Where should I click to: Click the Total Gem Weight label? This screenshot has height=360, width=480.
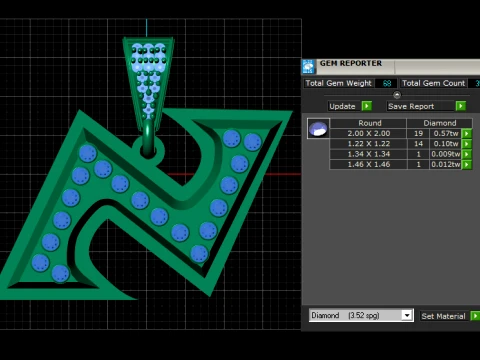(x=339, y=83)
